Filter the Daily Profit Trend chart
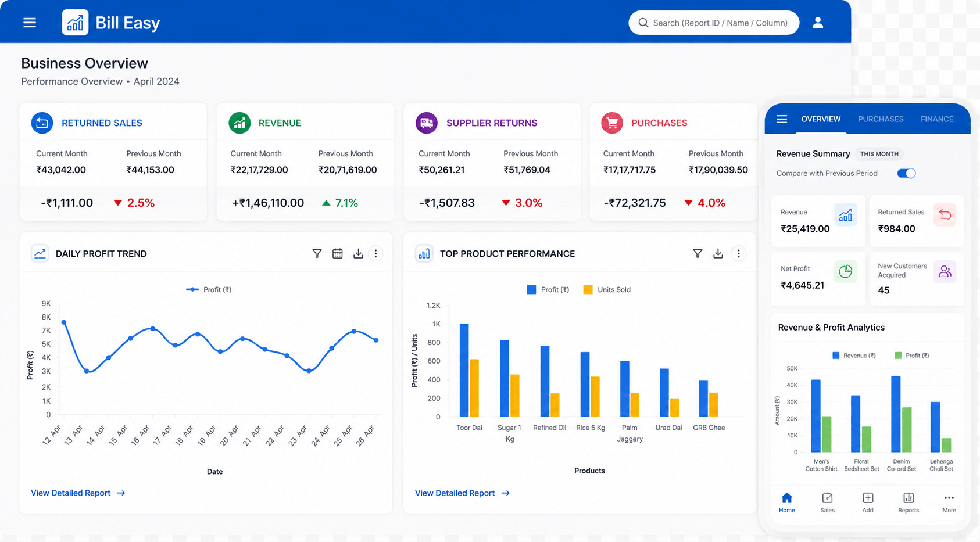The width and height of the screenshot is (980, 542). tap(317, 253)
